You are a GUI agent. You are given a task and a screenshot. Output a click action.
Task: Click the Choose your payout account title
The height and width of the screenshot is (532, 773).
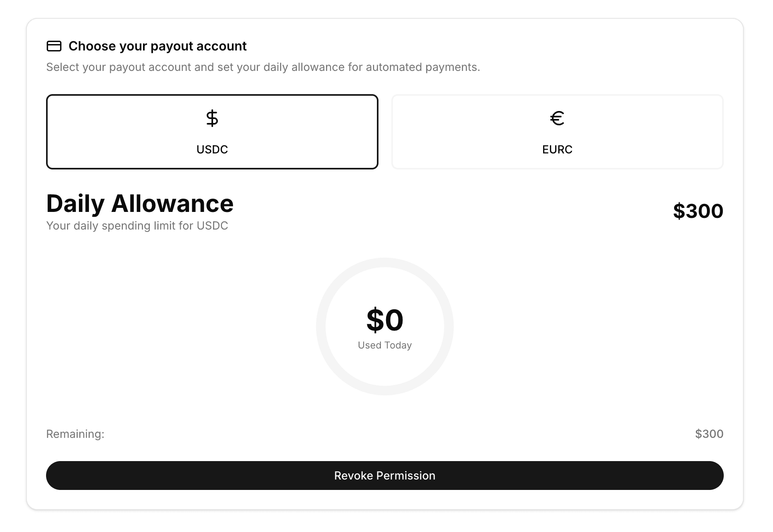coord(157,46)
